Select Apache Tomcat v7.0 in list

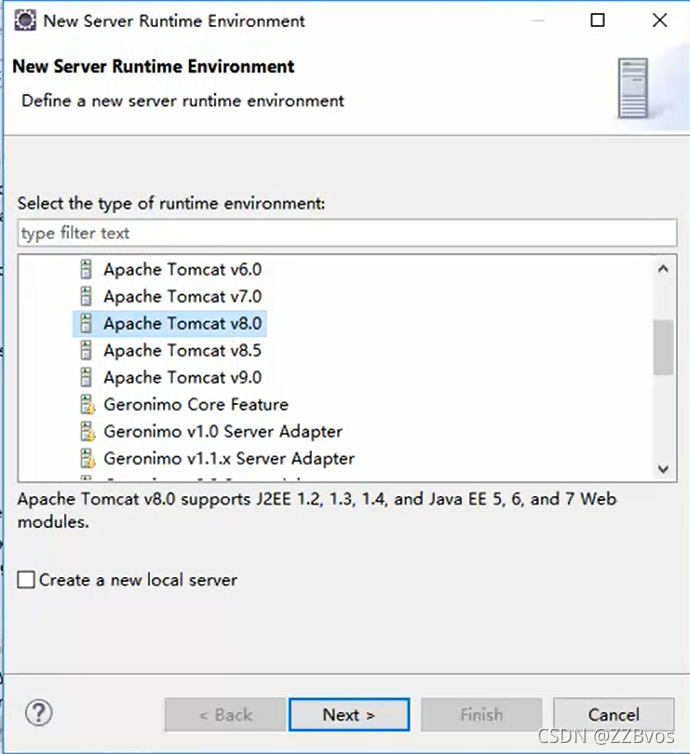point(183,297)
